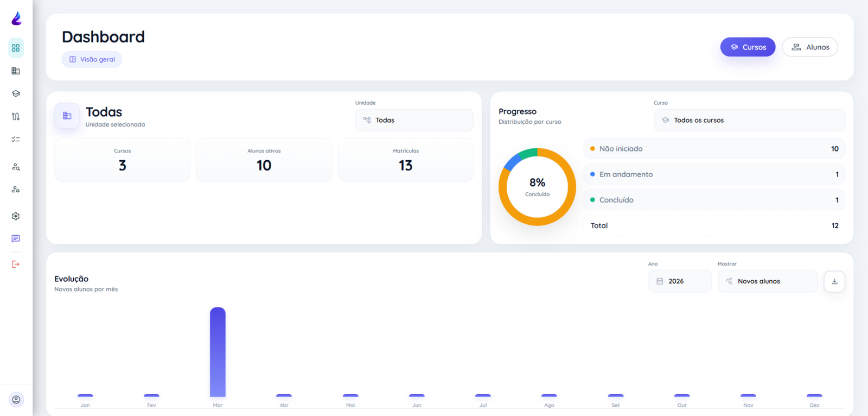Screen dimensions: 868x416
Task: Open the courses graduation cap sidebar icon
Action: 16,93
